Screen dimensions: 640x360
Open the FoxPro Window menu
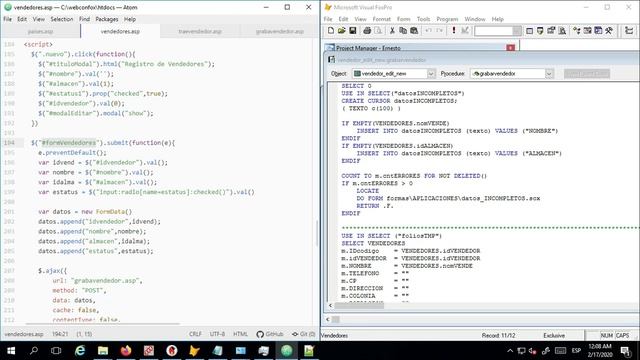click(x=475, y=19)
